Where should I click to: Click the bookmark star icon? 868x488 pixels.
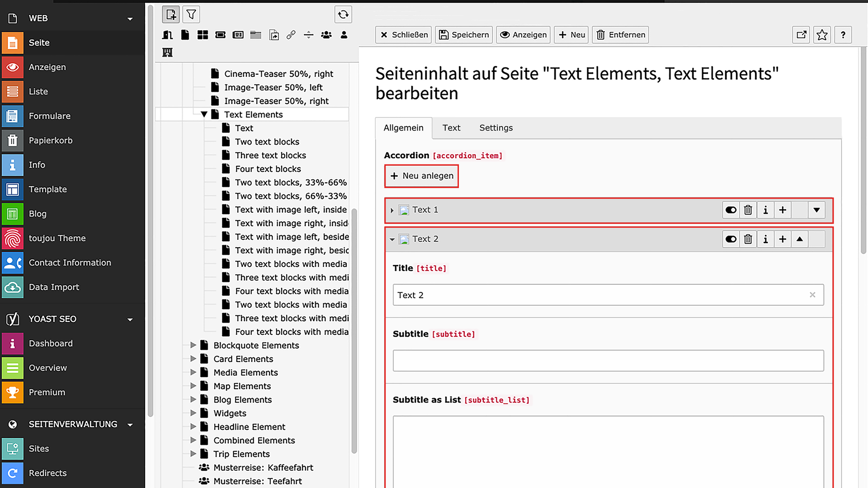[x=822, y=35]
